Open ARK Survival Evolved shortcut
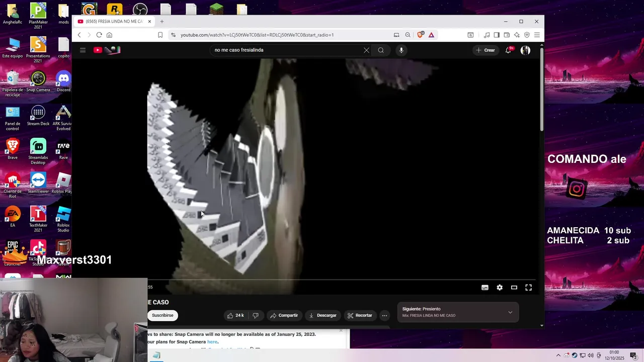The image size is (644, 362). (63, 118)
